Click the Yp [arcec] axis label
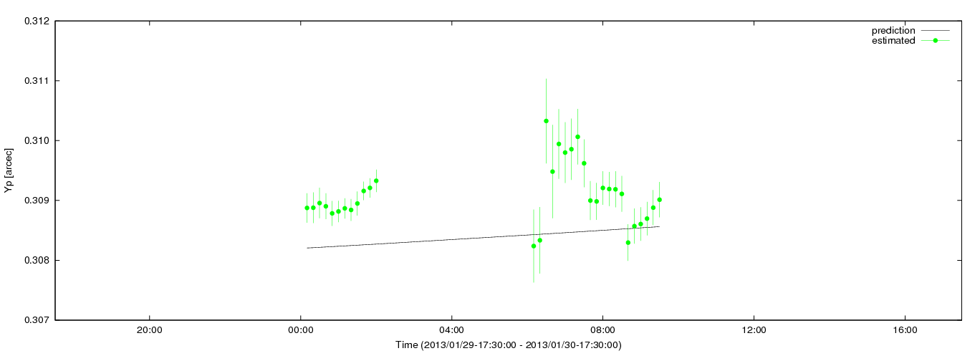This screenshot has height=361, width=980. tap(8, 170)
